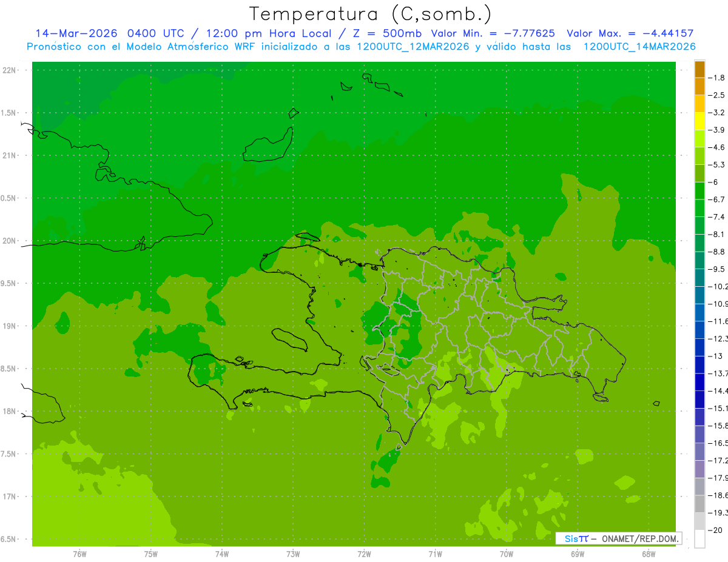Click the '-8.8' color bar label
This screenshot has width=728, height=562.
(x=717, y=252)
